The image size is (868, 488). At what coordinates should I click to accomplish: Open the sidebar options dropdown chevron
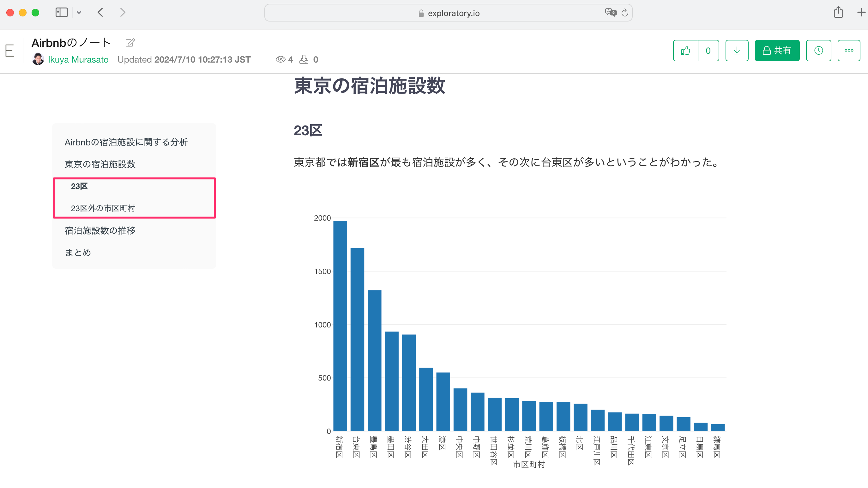pos(79,12)
